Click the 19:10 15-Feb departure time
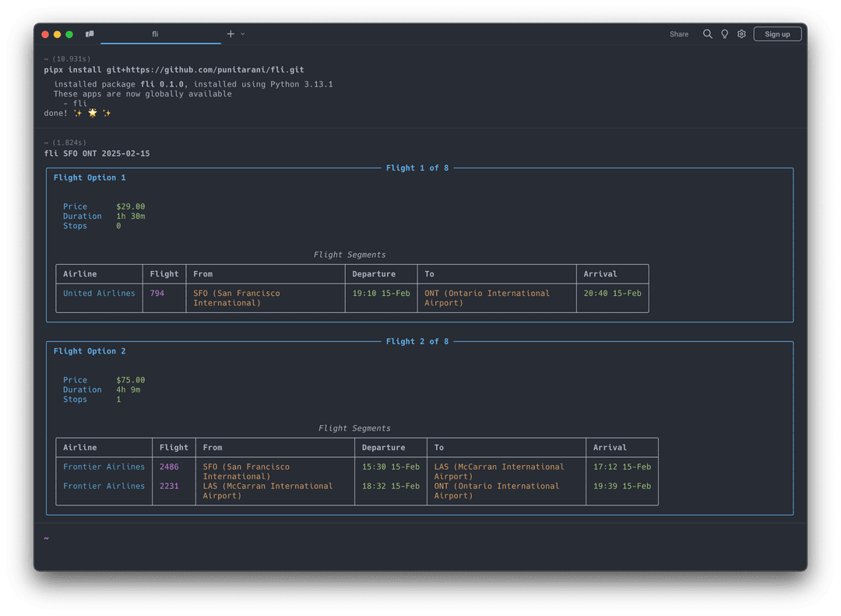This screenshot has width=841, height=616. 381,293
